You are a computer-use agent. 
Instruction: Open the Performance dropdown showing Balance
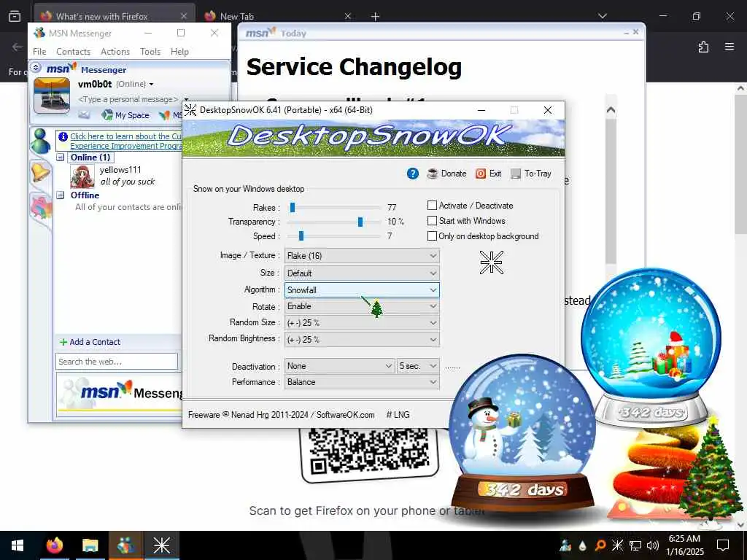[362, 382]
